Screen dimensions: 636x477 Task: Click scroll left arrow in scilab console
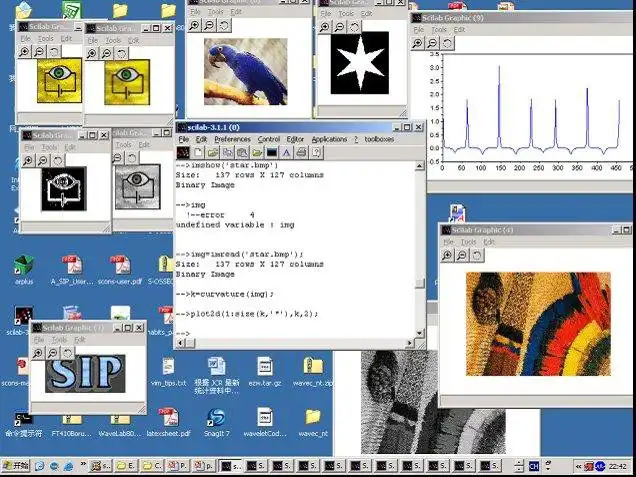(180, 343)
